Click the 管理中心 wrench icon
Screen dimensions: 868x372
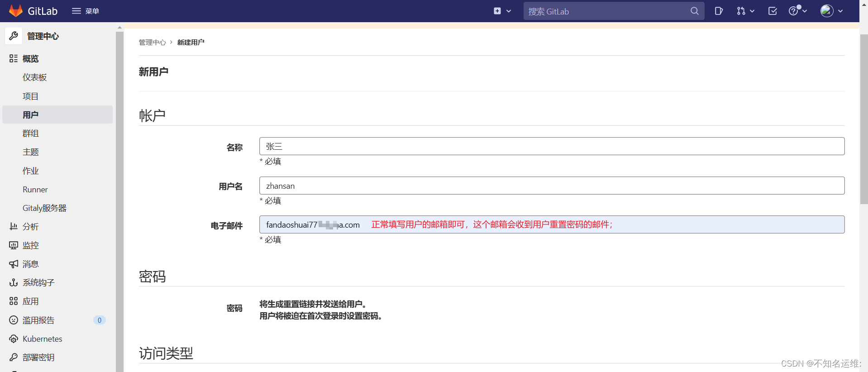click(14, 36)
